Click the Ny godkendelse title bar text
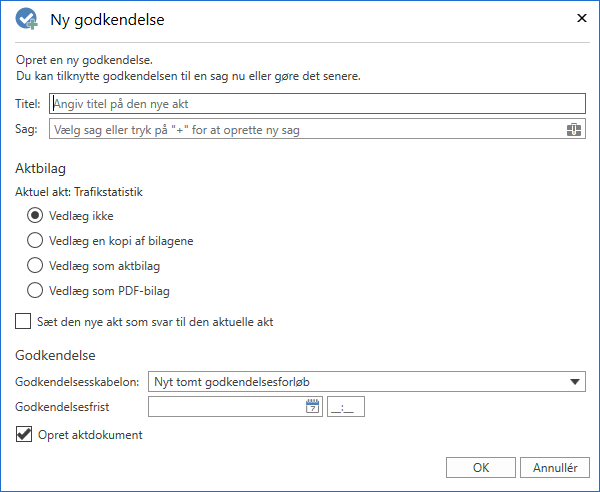The height and width of the screenshot is (492, 600). point(107,19)
